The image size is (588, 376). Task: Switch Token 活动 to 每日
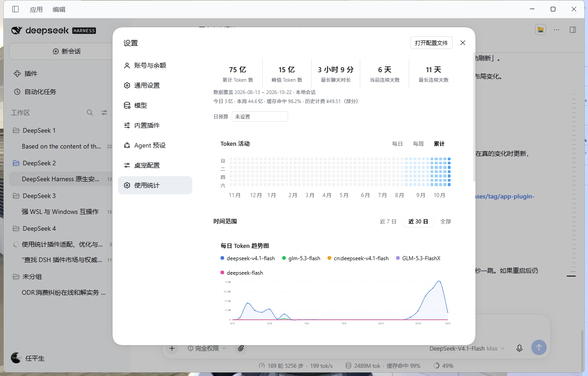pos(397,144)
